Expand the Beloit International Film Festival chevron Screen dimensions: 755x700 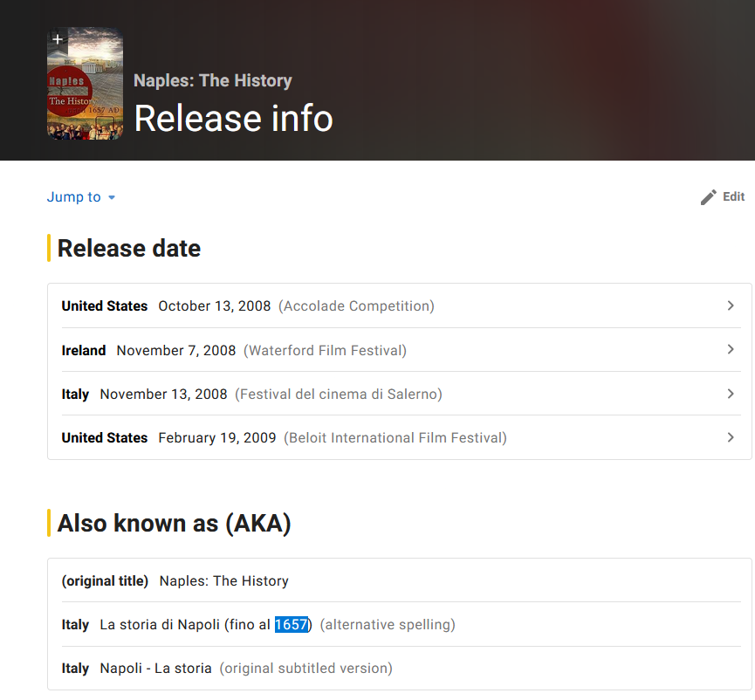coord(731,437)
